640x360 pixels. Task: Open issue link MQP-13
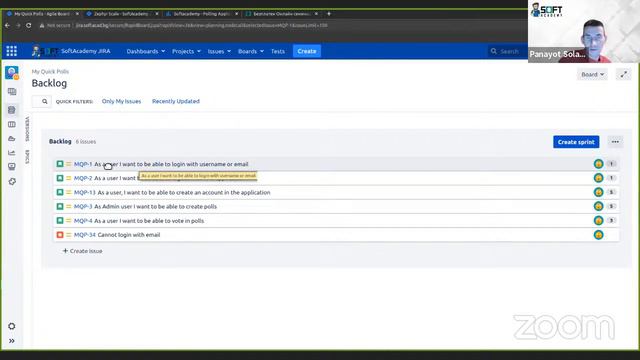click(x=84, y=193)
